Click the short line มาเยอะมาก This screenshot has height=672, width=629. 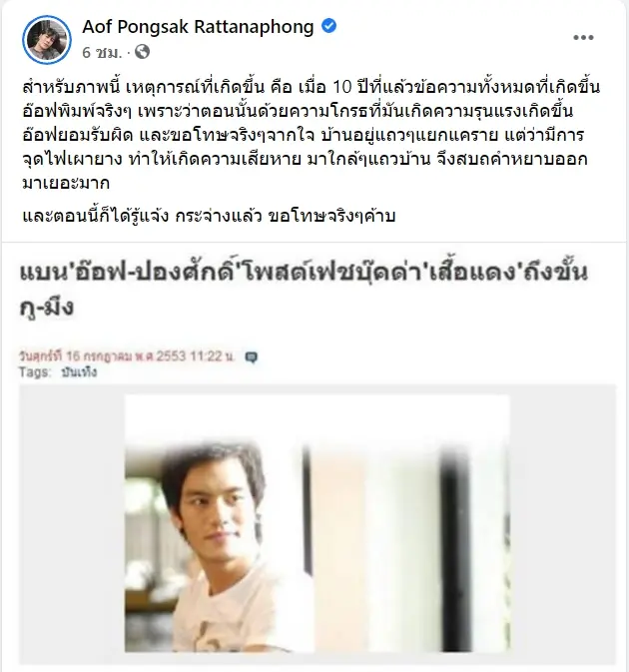(x=66, y=184)
